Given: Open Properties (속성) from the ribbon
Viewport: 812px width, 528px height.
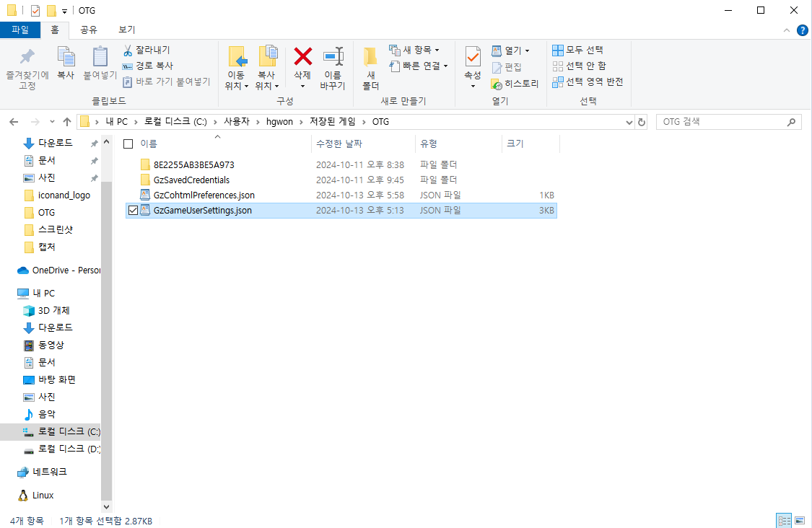Looking at the screenshot, I should 473,57.
